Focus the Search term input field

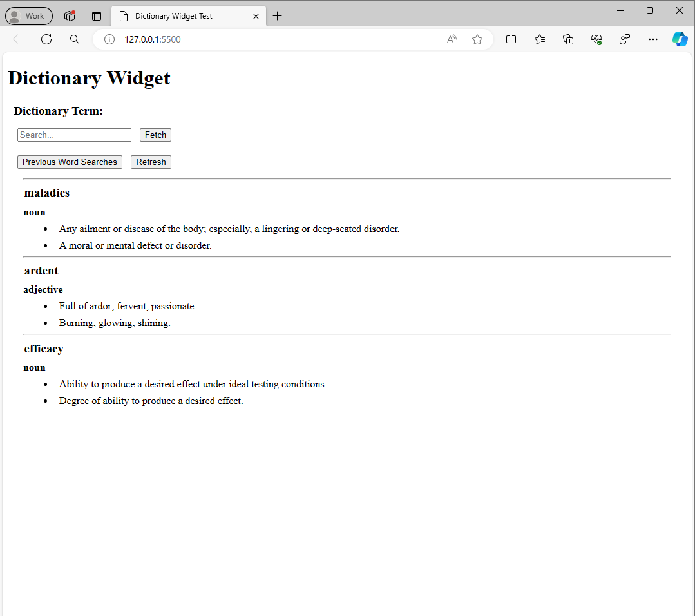[x=74, y=135]
